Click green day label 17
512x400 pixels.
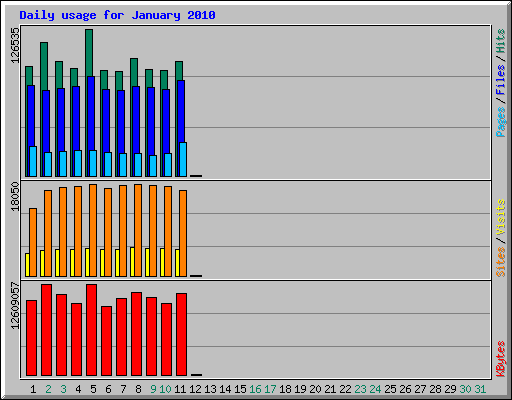[x=270, y=389]
